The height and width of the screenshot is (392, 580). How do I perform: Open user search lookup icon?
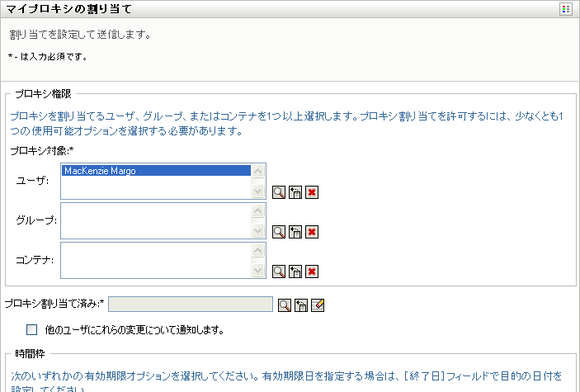point(279,192)
